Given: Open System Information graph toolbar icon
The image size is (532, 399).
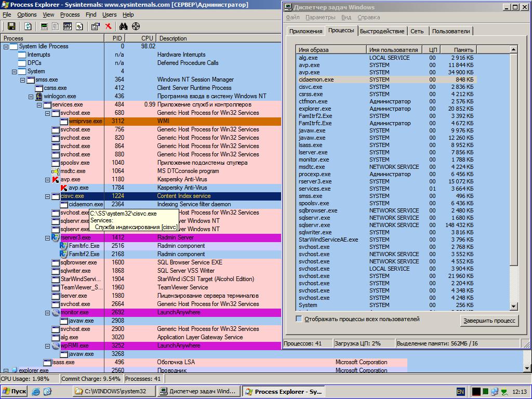Looking at the screenshot, I should tap(44, 26).
